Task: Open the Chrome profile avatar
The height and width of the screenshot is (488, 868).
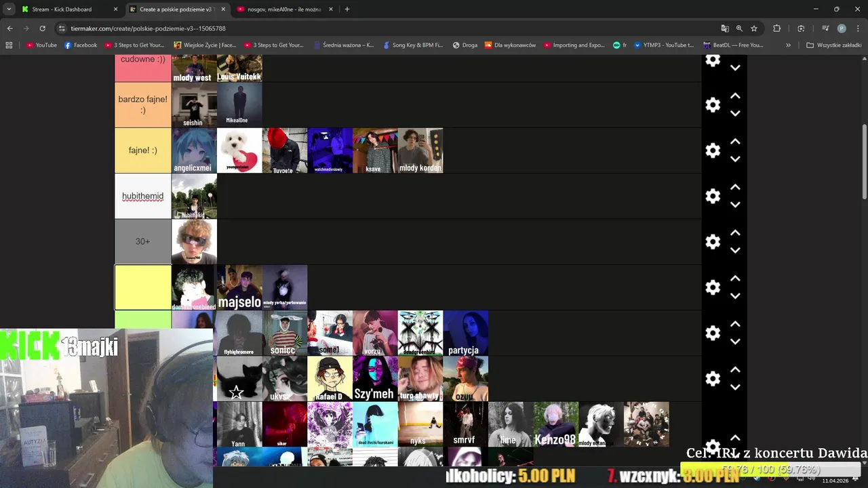Action: [842, 28]
